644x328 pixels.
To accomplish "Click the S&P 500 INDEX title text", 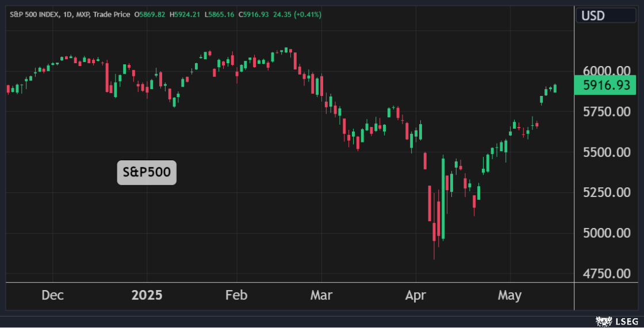I will (x=34, y=14).
